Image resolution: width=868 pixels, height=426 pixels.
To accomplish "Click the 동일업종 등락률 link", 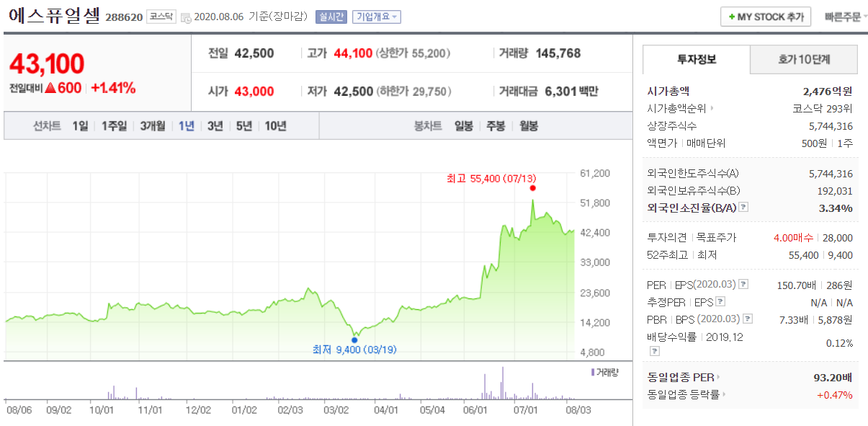I will click(684, 394).
